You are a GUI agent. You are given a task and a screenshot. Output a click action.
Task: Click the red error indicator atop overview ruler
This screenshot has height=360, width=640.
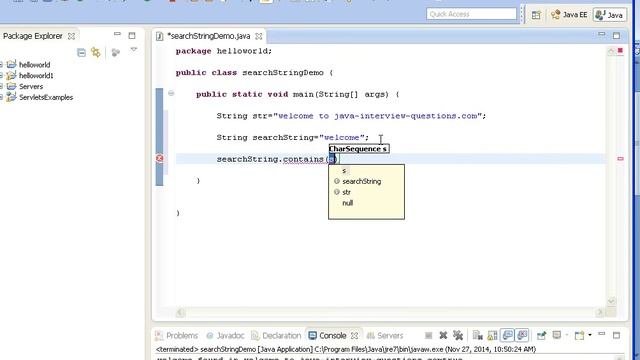620,51
